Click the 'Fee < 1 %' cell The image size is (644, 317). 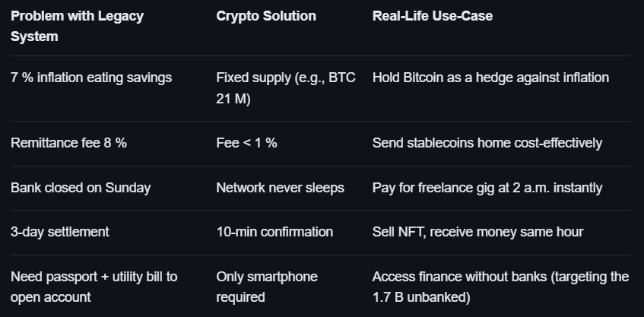[246, 143]
